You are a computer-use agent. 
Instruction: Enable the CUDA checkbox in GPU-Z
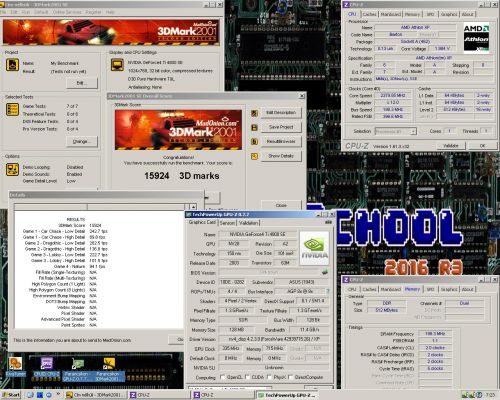point(247,377)
